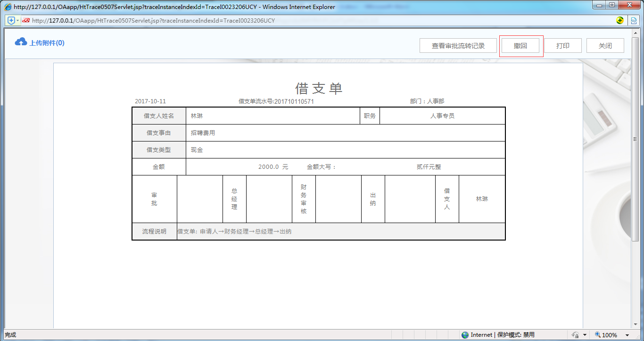The image size is (644, 341).
Task: Click 关闭 to close the form
Action: tap(605, 45)
